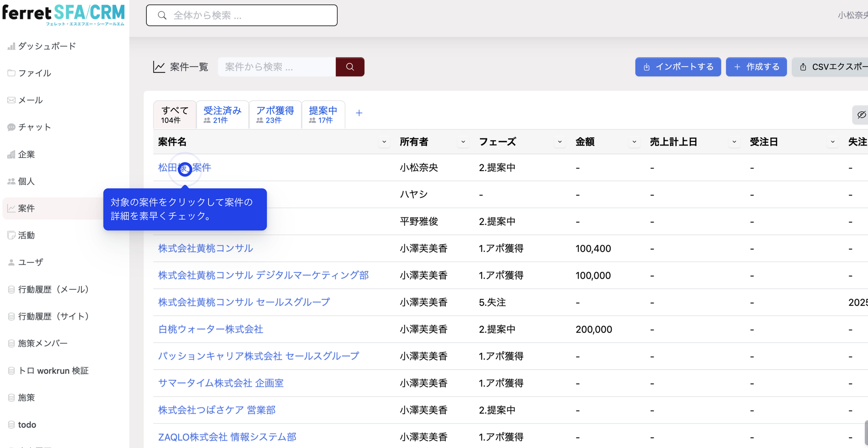Screen dimensions: 868x448
Task: Open the 松田様 案件 link
Action: click(x=185, y=168)
